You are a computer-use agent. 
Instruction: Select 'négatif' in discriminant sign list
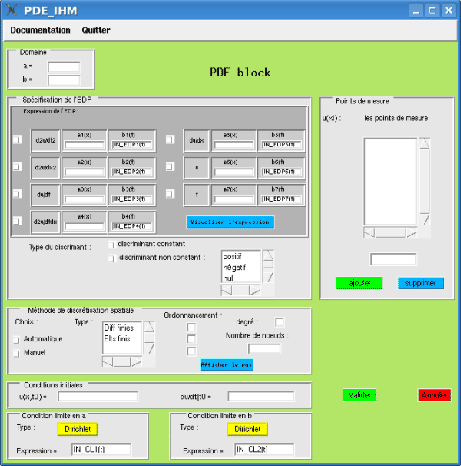tap(235, 267)
